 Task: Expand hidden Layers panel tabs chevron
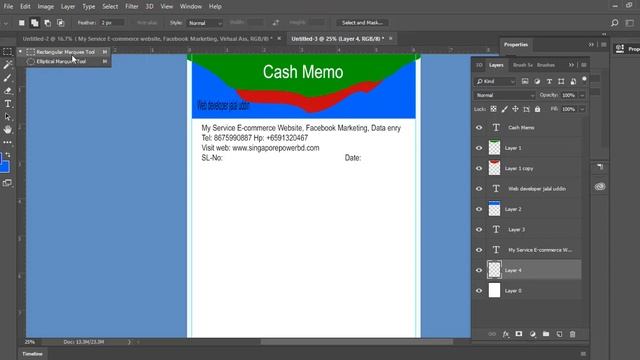coord(571,65)
